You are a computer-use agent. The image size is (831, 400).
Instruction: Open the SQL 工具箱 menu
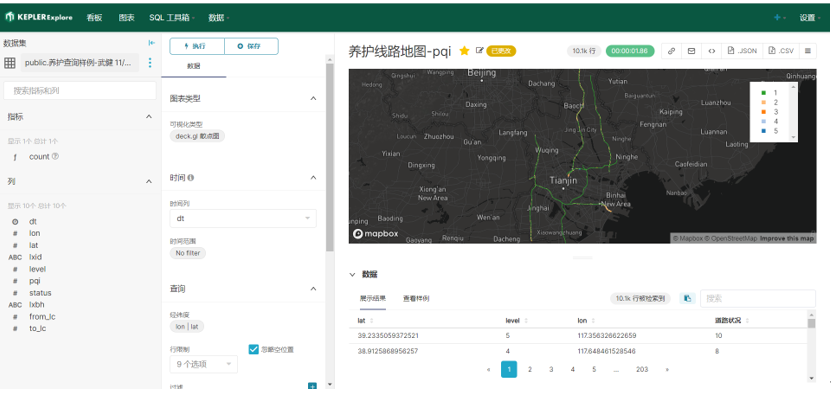(172, 17)
